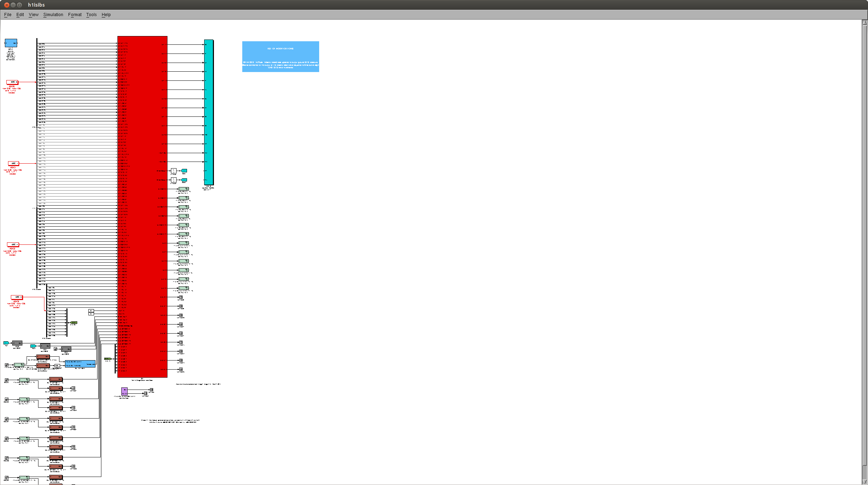Select the large red subsystem block
This screenshot has width=868, height=485.
142,207
